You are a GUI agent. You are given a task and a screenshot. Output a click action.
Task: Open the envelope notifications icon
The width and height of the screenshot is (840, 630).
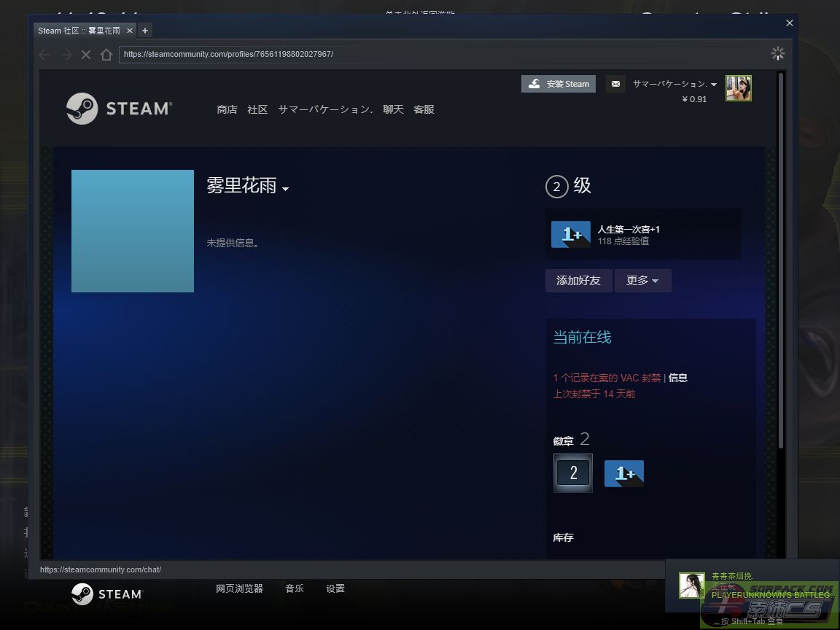(x=615, y=84)
